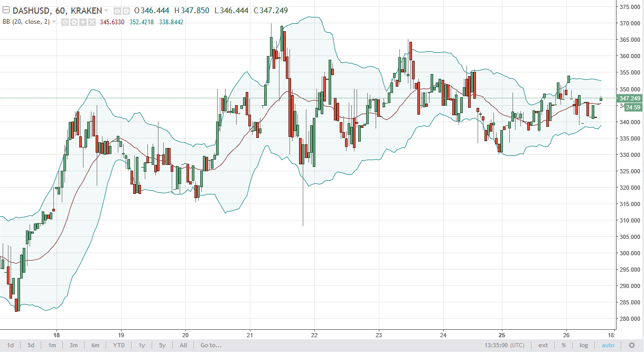The width and height of the screenshot is (644, 352).
Task: Open the Go to... date dialog
Action: pyautogui.click(x=211, y=345)
